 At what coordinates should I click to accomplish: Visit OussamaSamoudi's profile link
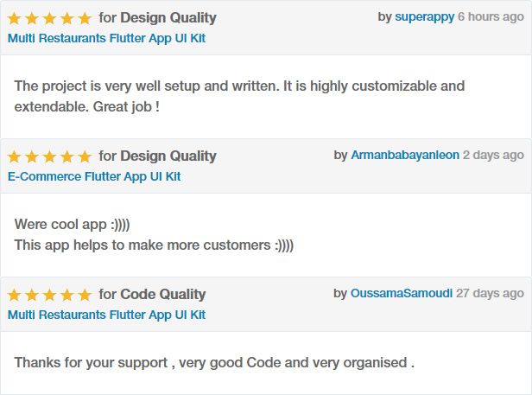[402, 293]
